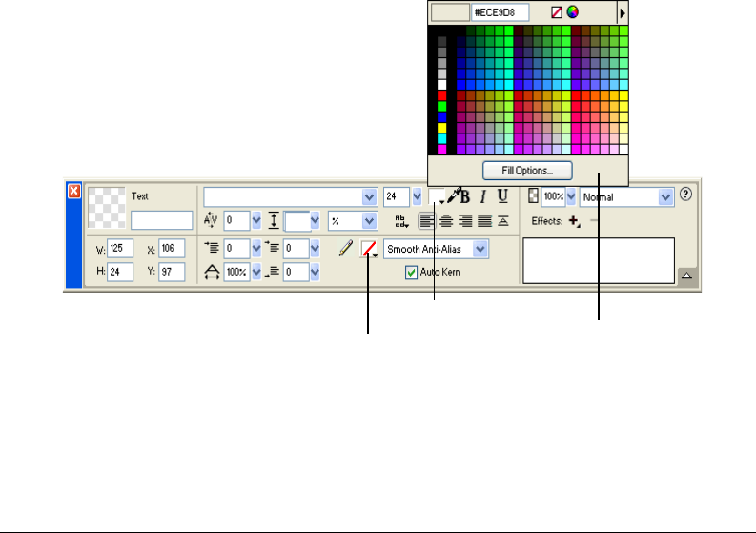The image size is (756, 533).
Task: Pick the cyan swatch in left column
Action: (x=441, y=138)
